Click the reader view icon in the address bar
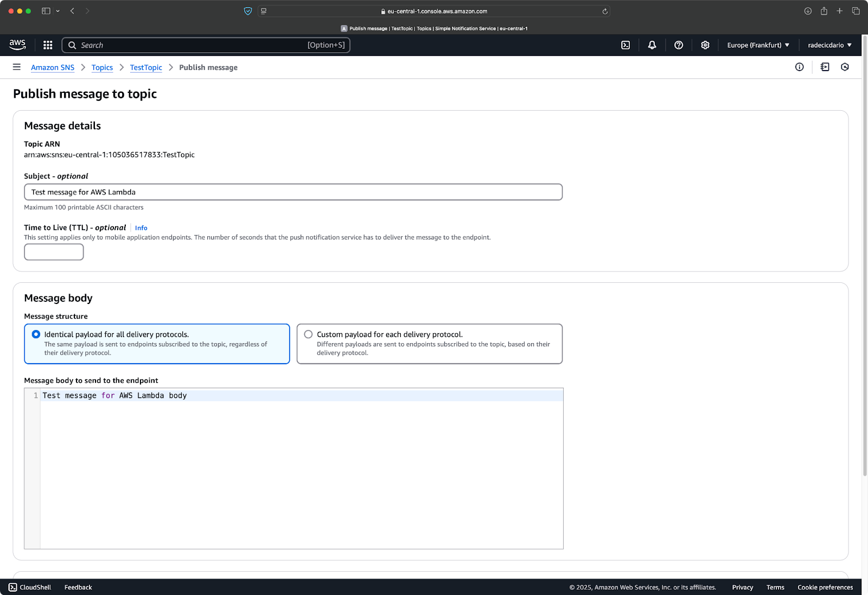 tap(264, 11)
